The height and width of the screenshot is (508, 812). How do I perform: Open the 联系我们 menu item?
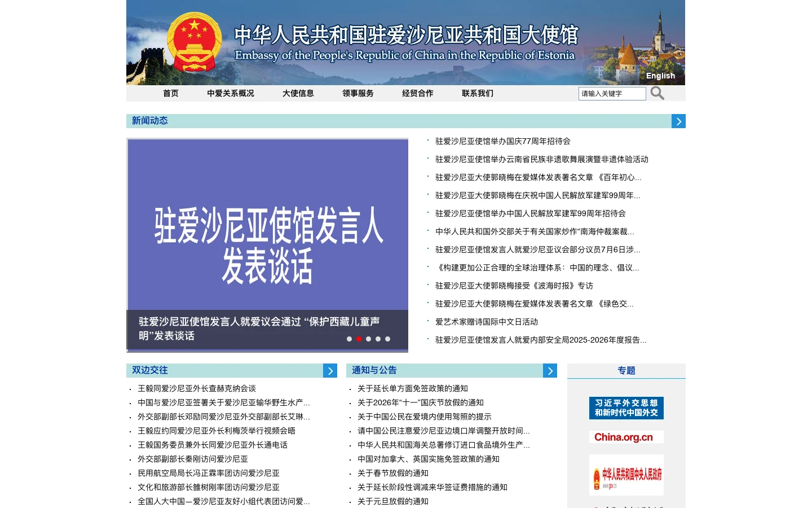(478, 94)
